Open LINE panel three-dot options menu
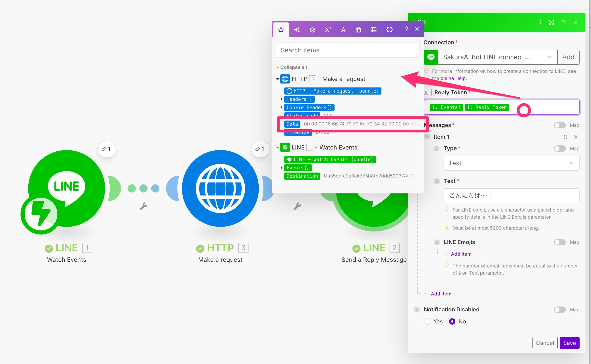Image resolution: width=591 pixels, height=364 pixels. 540,22
